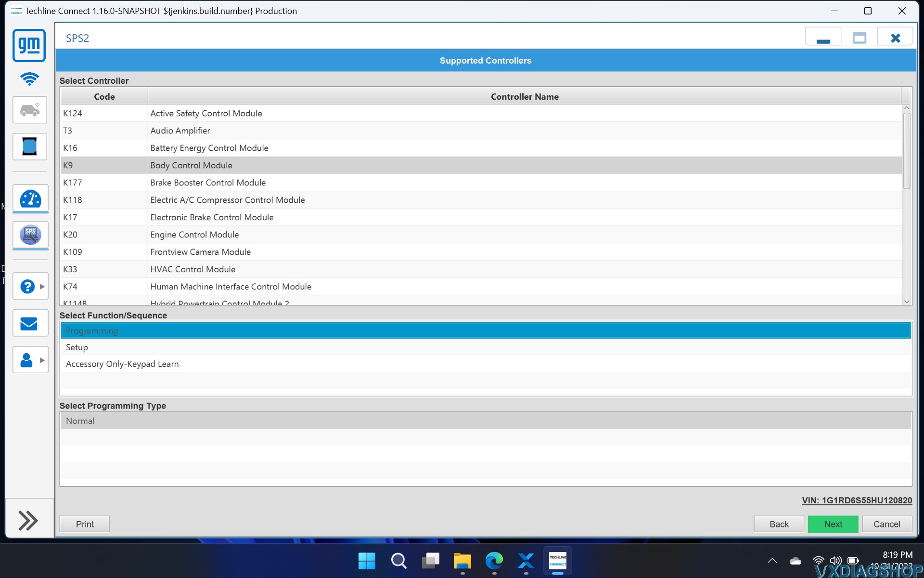The image size is (924, 578).
Task: Expand the user profile sidebar menu
Action: click(x=30, y=360)
